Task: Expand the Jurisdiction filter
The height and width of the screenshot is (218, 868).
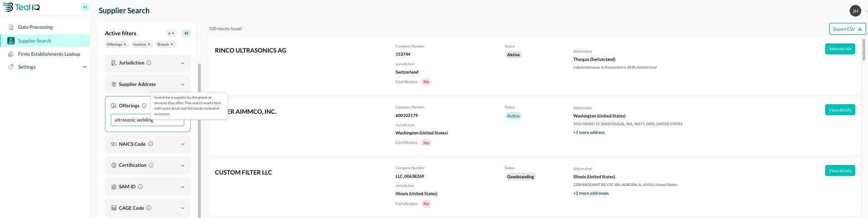Action: [x=182, y=63]
